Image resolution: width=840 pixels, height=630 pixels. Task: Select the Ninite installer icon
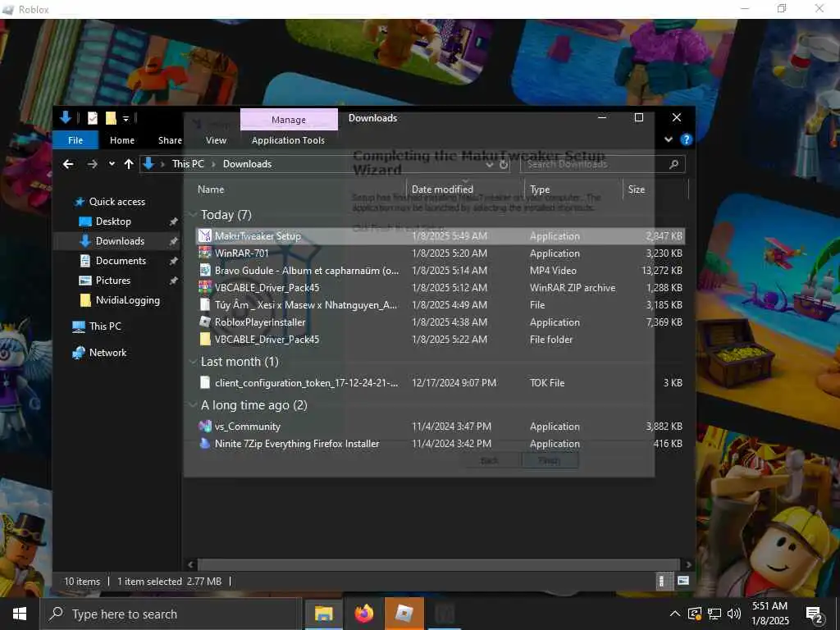(204, 444)
